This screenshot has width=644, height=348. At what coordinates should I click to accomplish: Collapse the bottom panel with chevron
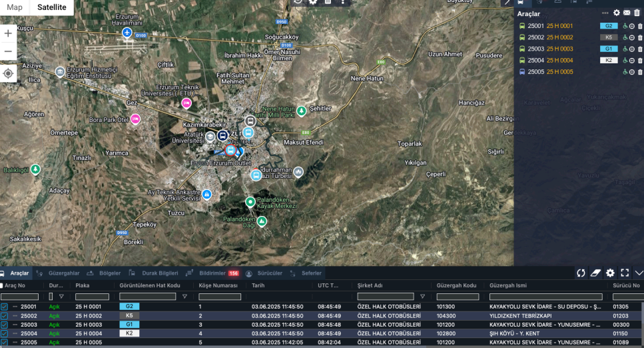coord(638,273)
